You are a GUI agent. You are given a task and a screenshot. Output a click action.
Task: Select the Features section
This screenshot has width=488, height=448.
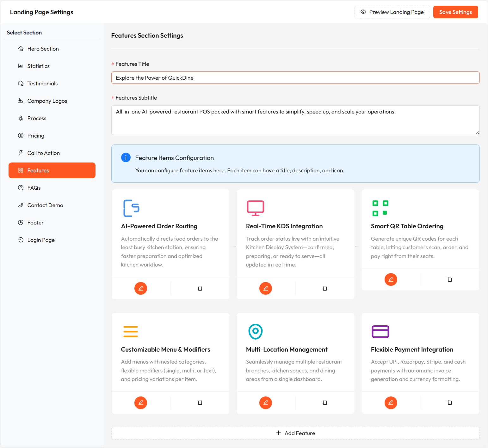point(52,170)
